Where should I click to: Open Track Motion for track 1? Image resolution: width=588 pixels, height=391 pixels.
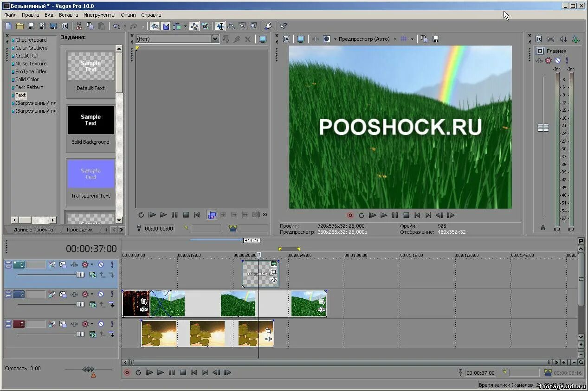coord(63,265)
